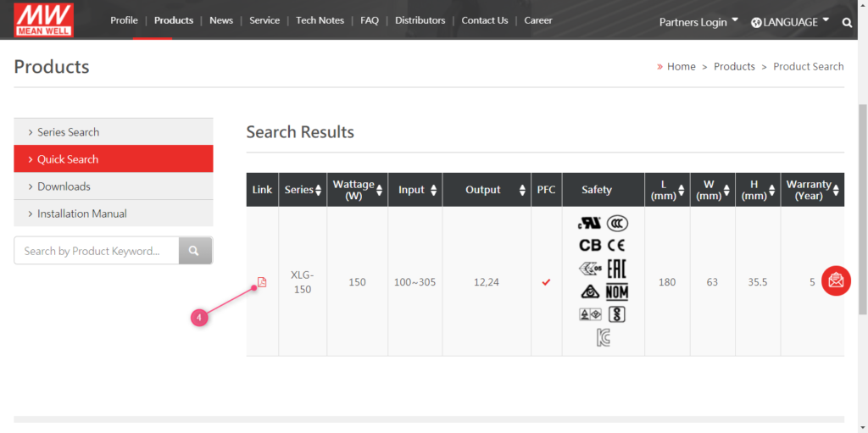Click the CCC safety certification mark
This screenshot has height=433, width=868.
(x=617, y=224)
